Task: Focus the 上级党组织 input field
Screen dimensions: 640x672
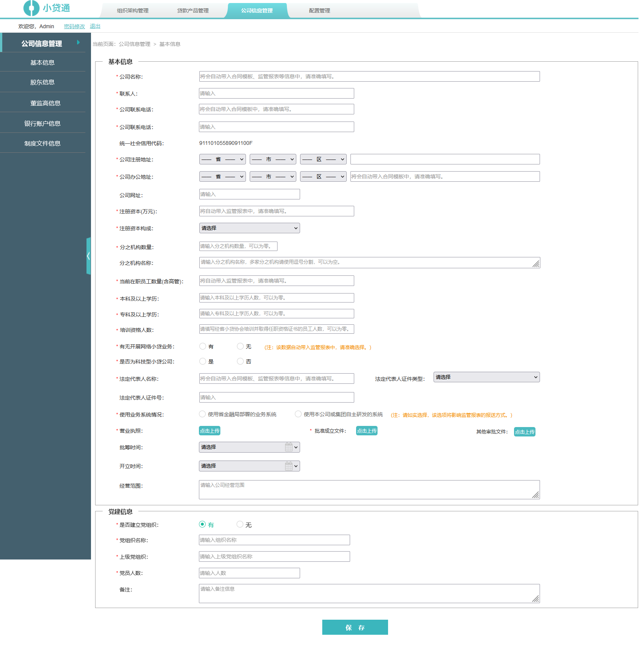Action: pyautogui.click(x=275, y=556)
